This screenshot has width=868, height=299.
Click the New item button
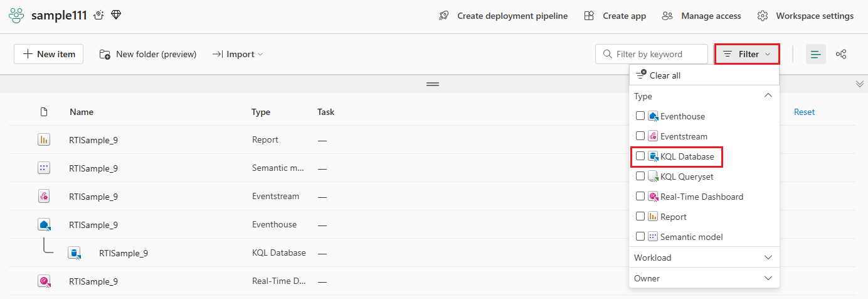(x=49, y=54)
